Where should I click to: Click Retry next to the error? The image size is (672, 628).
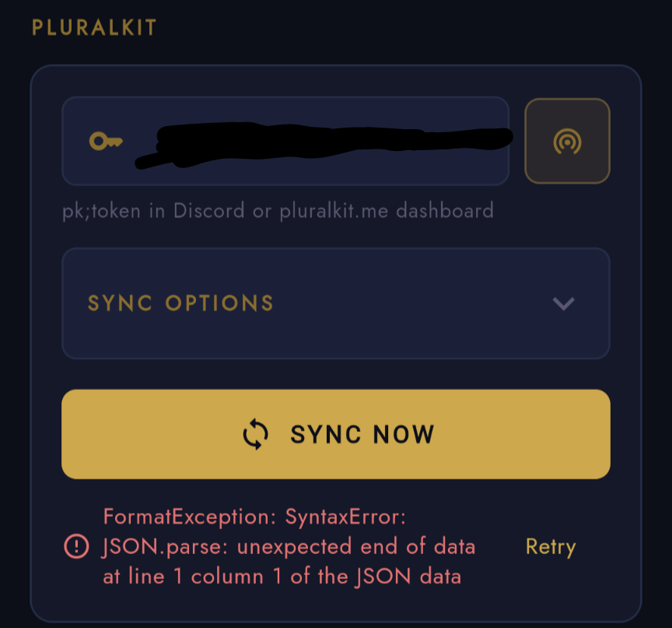click(550, 546)
